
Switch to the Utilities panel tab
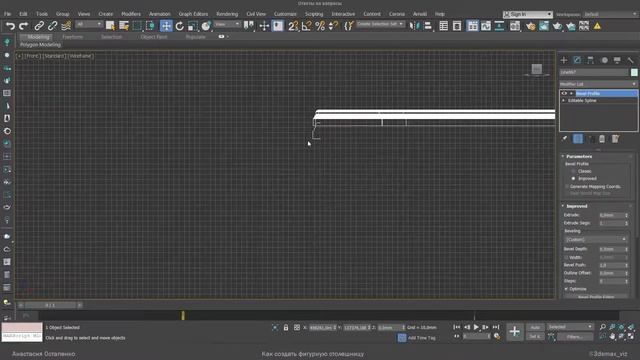[631, 60]
